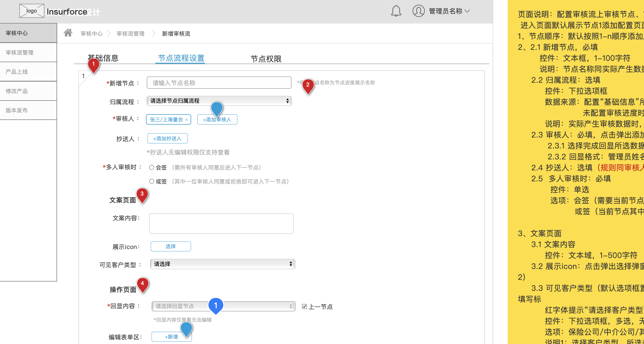Expand the 管理员名称 account menu

[450, 11]
